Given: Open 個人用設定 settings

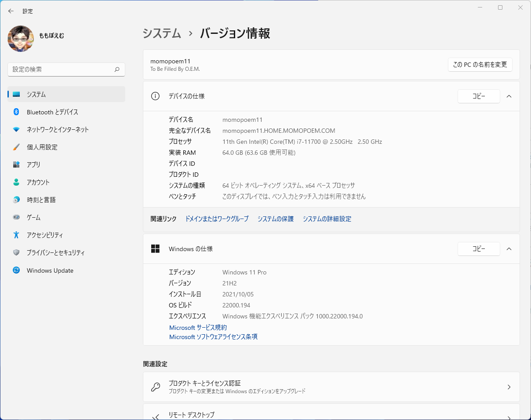Looking at the screenshot, I should 66,147.
